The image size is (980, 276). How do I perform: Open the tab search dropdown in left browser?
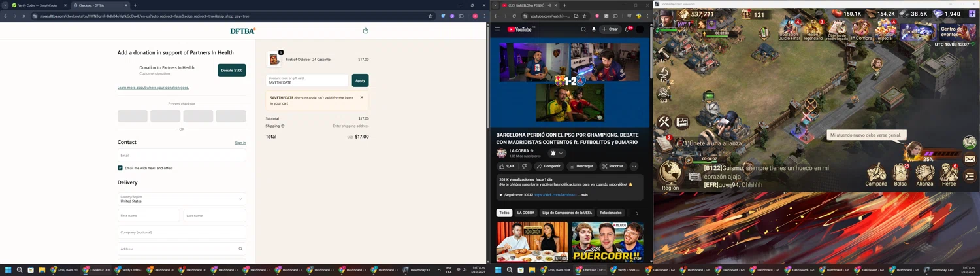coord(5,5)
